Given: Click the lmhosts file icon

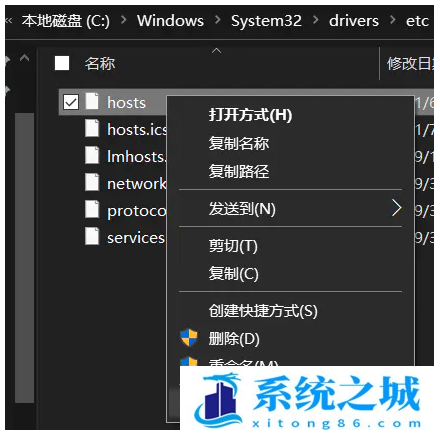Looking at the screenshot, I should click(x=92, y=155).
